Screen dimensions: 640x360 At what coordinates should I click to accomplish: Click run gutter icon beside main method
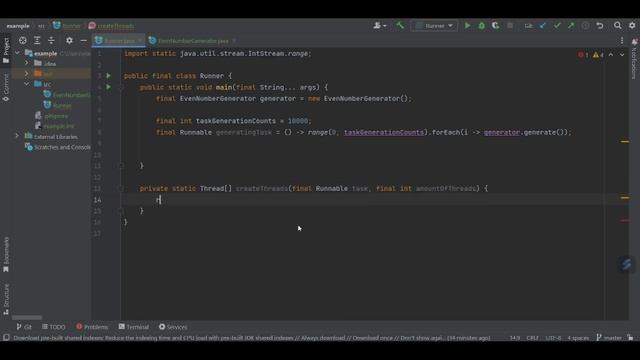(x=109, y=87)
